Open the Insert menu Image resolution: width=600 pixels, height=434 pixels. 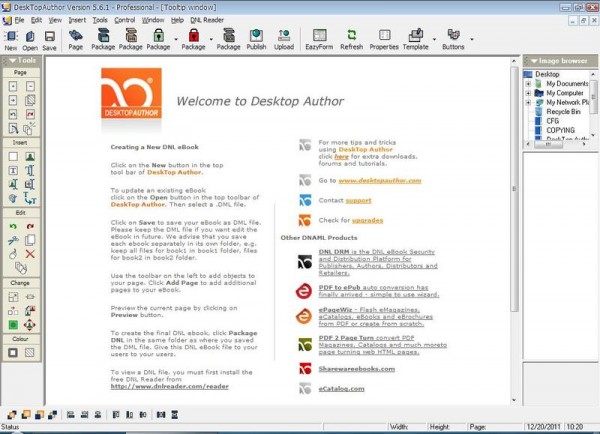[77, 20]
